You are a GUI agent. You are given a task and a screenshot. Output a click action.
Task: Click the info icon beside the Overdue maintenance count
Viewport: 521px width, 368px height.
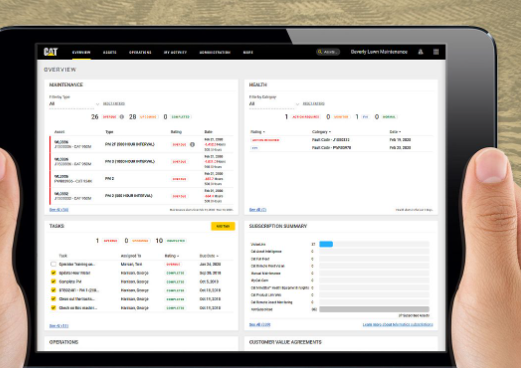122,117
